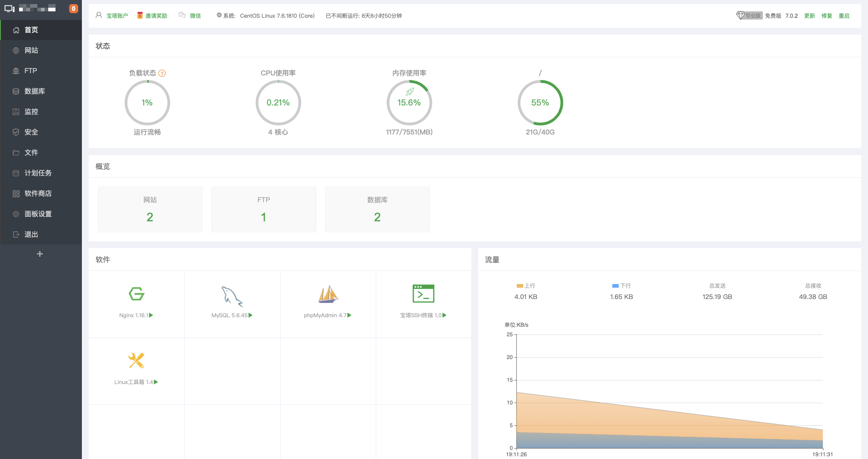Open the 计划任务 scheduled tasks item
Viewport: 868px width, 459px height.
41,173
